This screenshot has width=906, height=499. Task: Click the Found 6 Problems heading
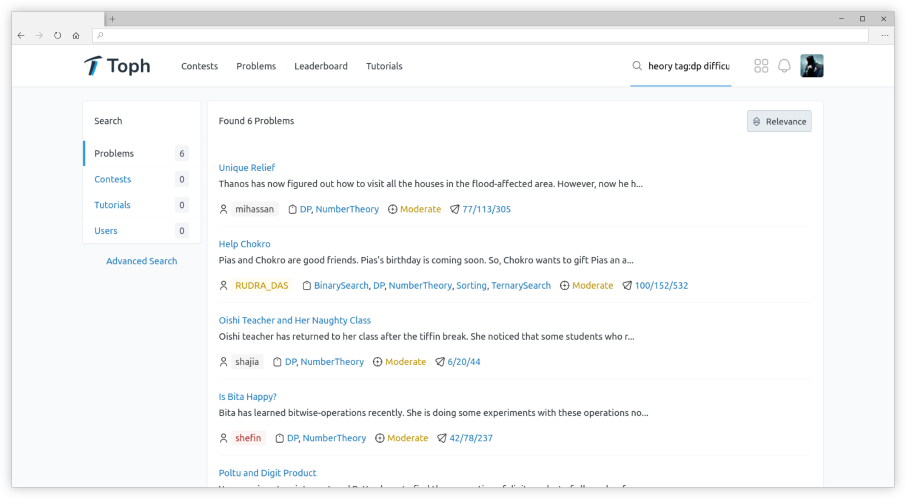256,121
